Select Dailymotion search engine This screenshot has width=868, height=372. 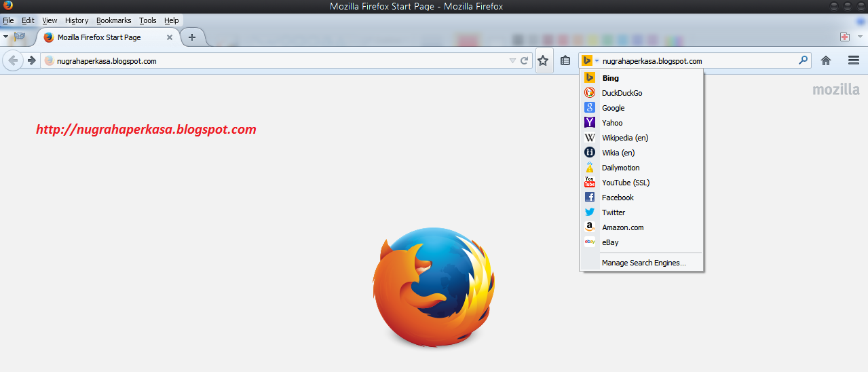tap(641, 168)
